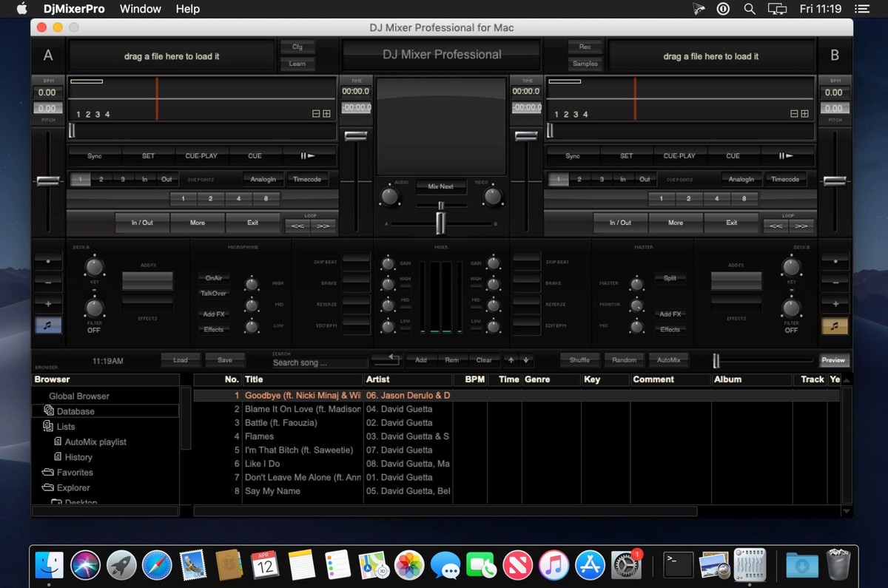888x588 pixels.
Task: Click deck B plus button
Action: pyautogui.click(x=835, y=304)
